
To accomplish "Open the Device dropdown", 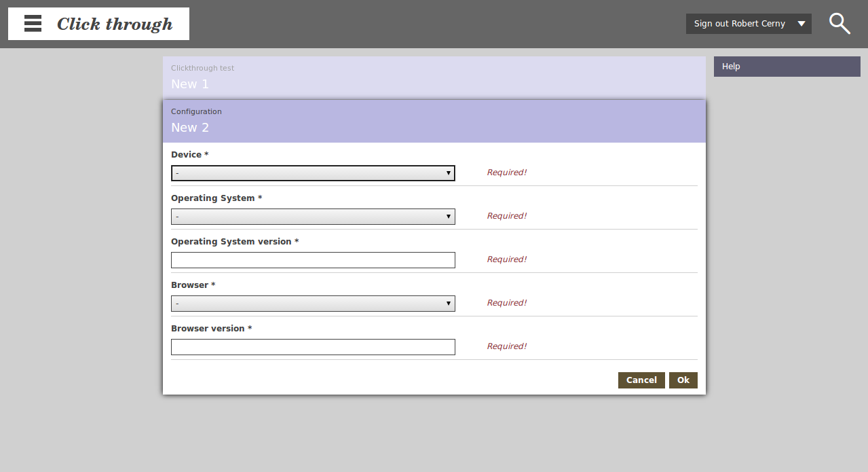I will point(313,173).
